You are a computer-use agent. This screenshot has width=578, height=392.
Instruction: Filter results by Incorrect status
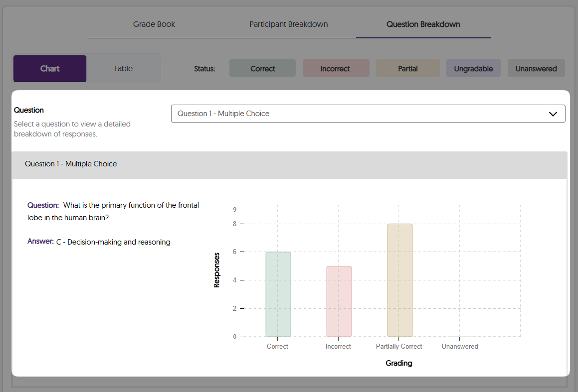point(336,68)
